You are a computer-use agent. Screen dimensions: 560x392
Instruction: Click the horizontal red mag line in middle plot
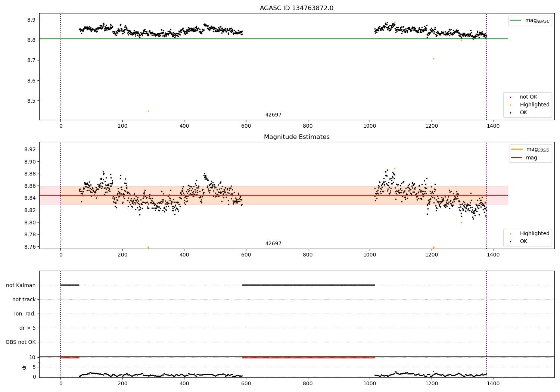coord(274,195)
